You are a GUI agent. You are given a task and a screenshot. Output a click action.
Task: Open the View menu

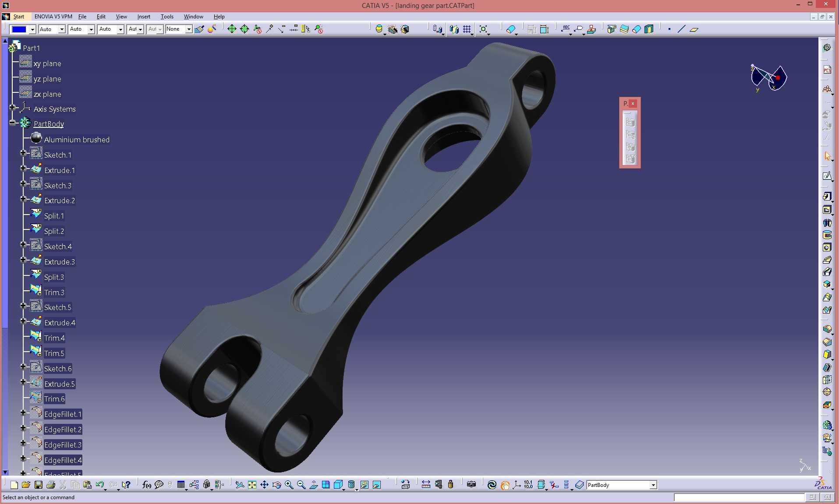121,17
